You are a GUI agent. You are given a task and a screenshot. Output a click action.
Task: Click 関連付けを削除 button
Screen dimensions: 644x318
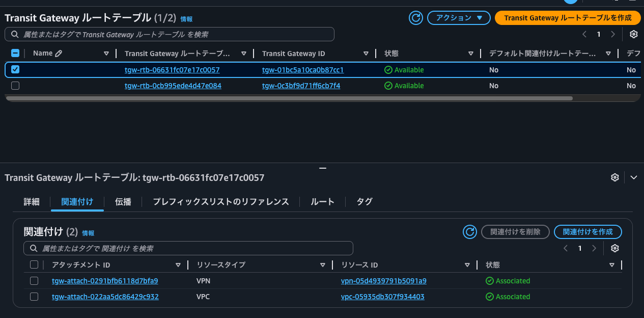515,232
